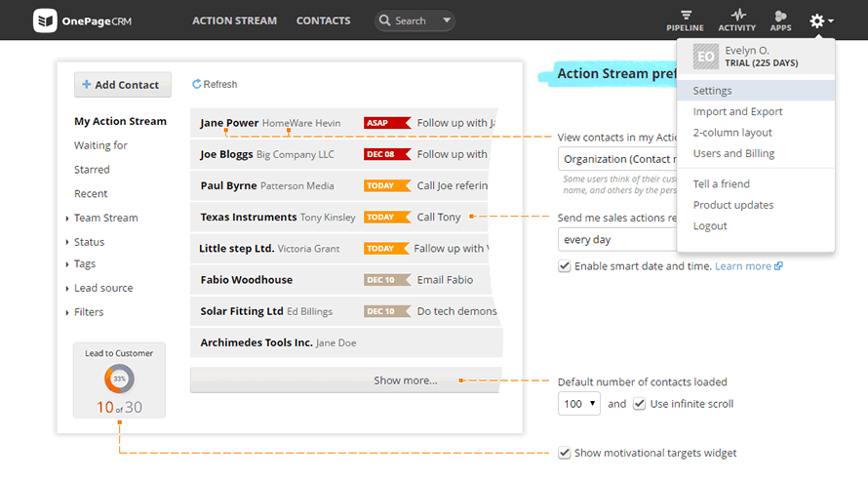
Task: Select Settings from the gear menu
Action: pyautogui.click(x=713, y=91)
